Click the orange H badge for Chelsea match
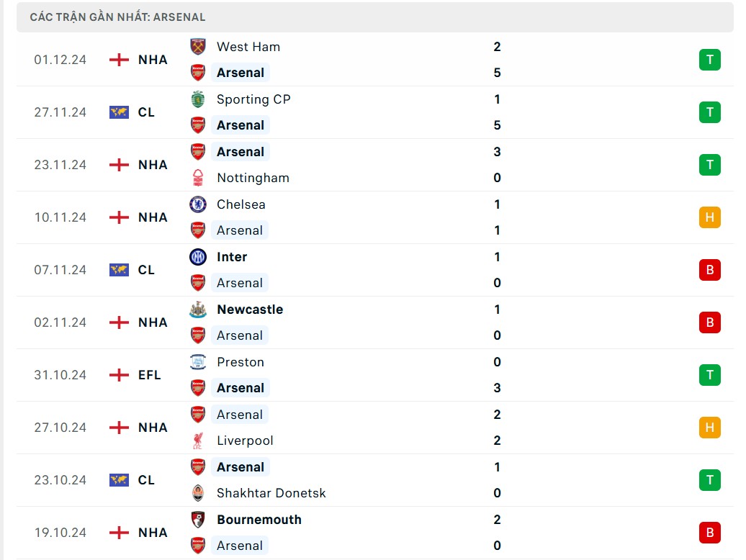746x560 pixels. point(709,217)
